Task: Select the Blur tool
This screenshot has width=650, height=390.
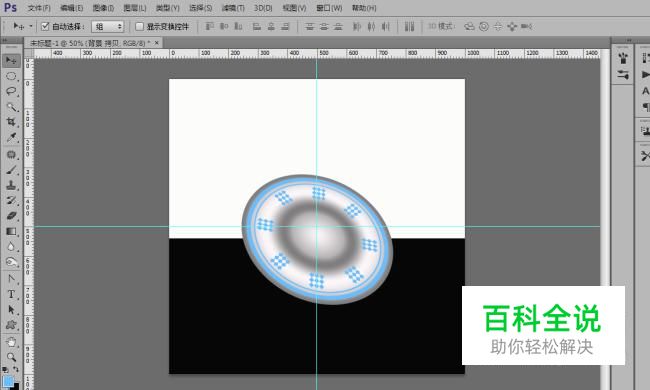Action: pos(11,247)
